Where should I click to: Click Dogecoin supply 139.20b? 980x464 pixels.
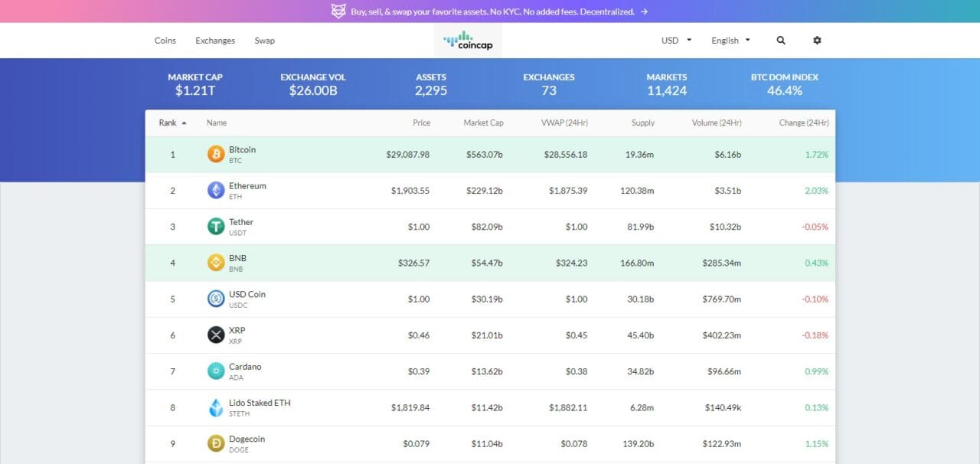click(x=640, y=443)
